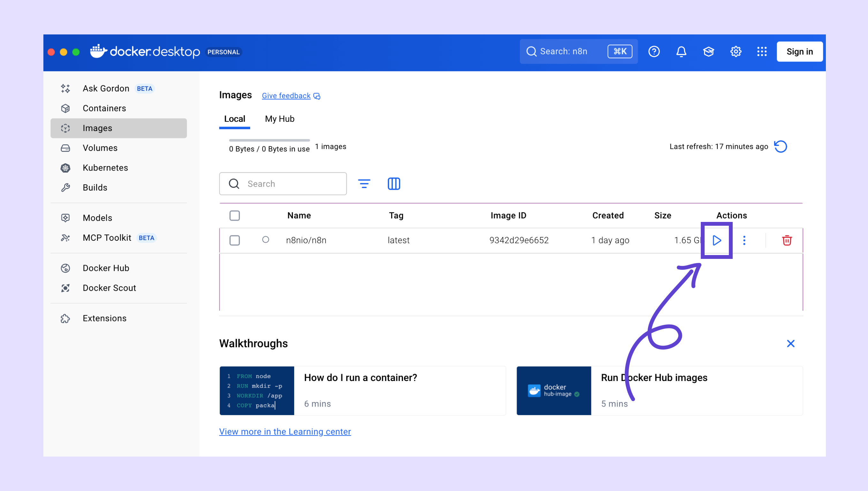Image resolution: width=868 pixels, height=491 pixels.
Task: Run the n8nio/n8n image
Action: [716, 240]
